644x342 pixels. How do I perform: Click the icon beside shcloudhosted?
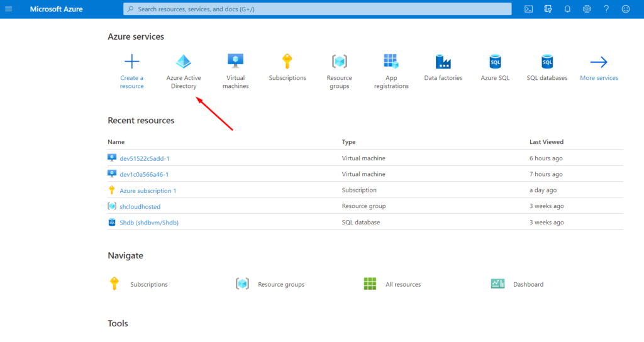(112, 206)
